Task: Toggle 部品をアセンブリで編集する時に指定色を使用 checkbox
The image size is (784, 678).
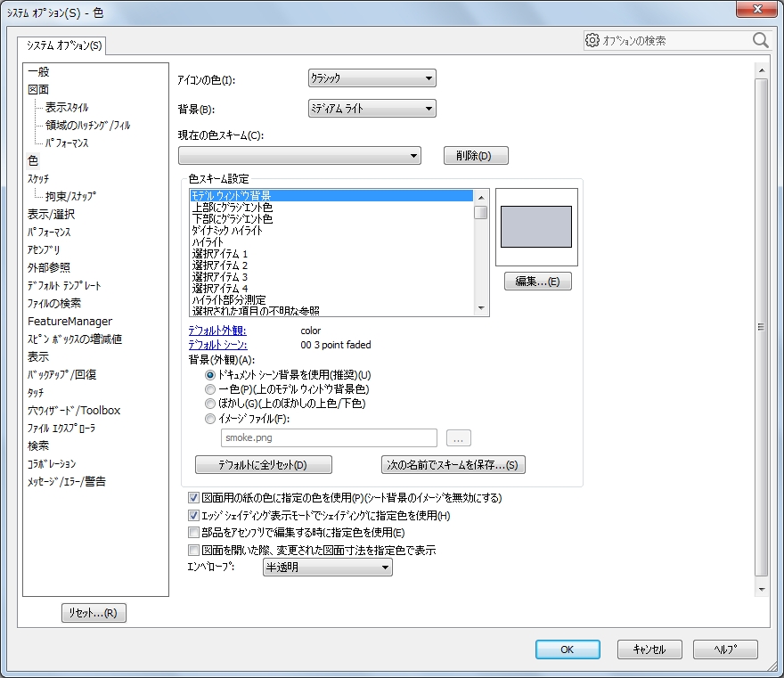Action: tap(194, 533)
